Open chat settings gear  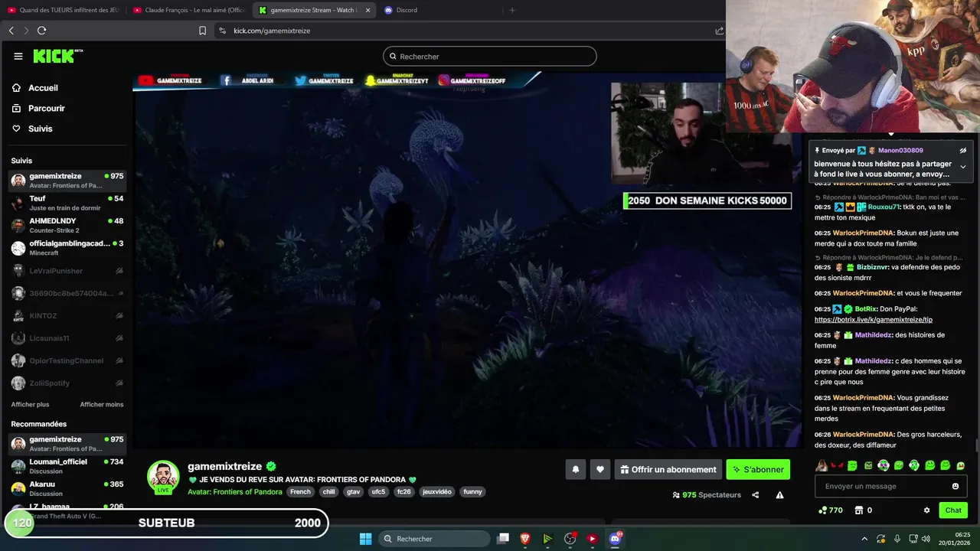(926, 510)
